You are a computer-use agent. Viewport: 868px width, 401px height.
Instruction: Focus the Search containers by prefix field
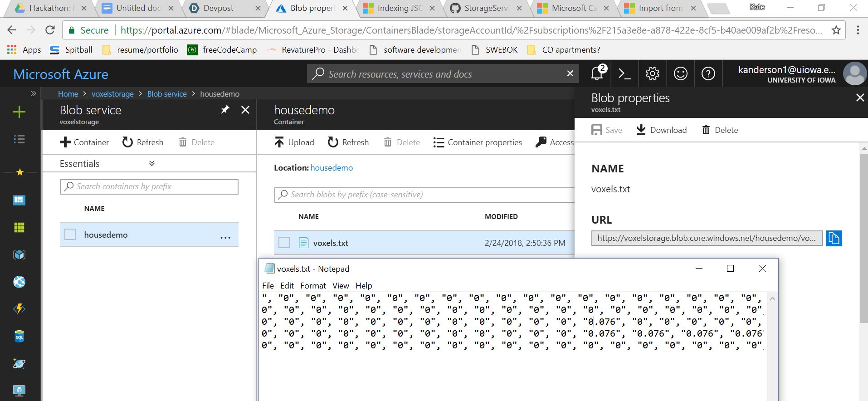pos(149,186)
